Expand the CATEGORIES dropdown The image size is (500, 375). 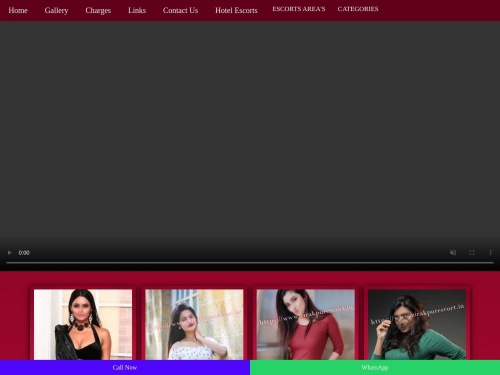click(358, 9)
